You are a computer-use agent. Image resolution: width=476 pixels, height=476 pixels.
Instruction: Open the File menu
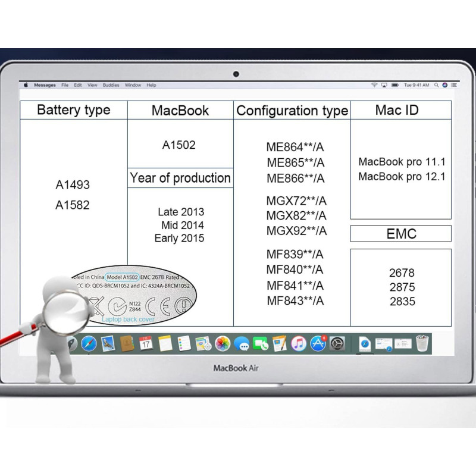click(x=65, y=85)
